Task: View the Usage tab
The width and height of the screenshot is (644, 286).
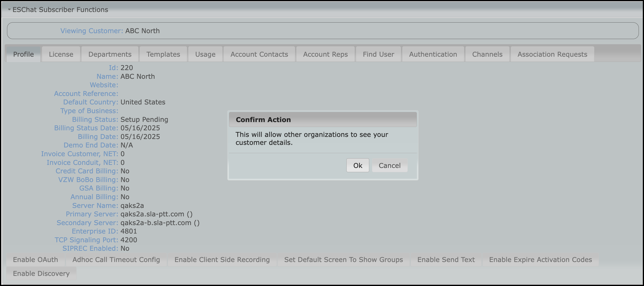Action: (205, 54)
